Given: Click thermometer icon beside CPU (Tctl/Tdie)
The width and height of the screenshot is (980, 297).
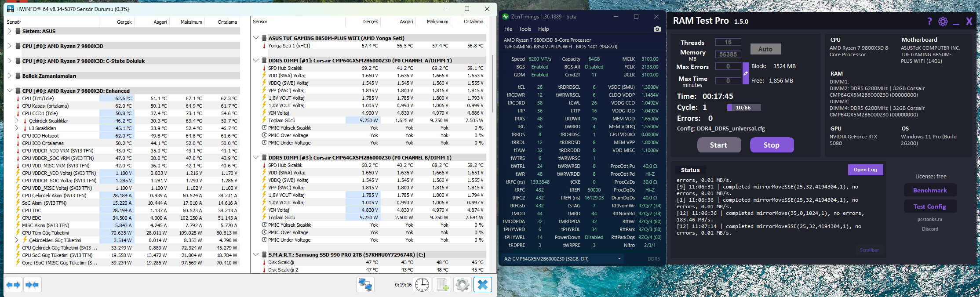Looking at the screenshot, I should [x=18, y=98].
